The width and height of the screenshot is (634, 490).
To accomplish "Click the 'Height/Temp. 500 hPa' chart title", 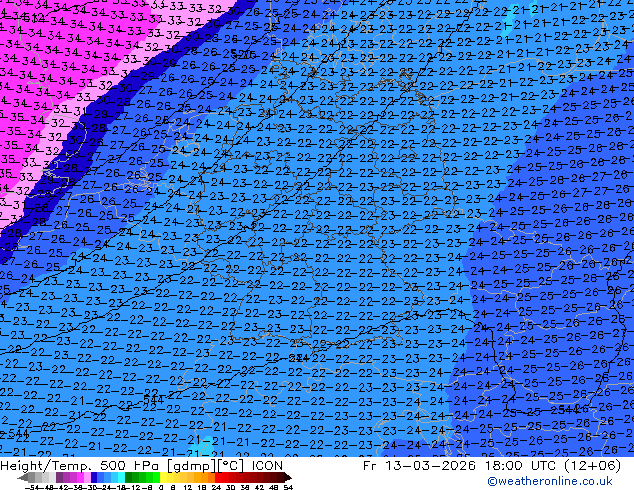I will (x=78, y=466).
